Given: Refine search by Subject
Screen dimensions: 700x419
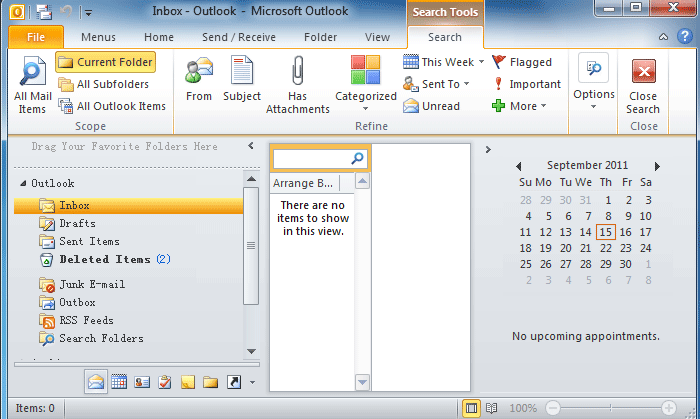Looking at the screenshot, I should coord(242,79).
